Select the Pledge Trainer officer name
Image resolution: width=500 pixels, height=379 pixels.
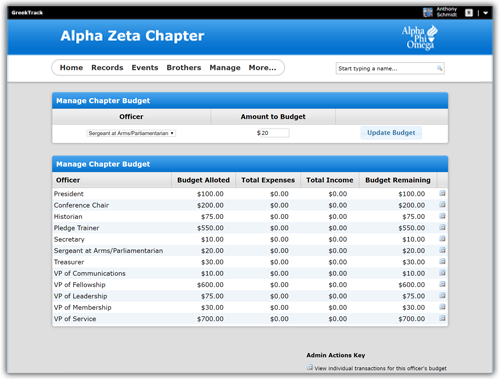[76, 228]
